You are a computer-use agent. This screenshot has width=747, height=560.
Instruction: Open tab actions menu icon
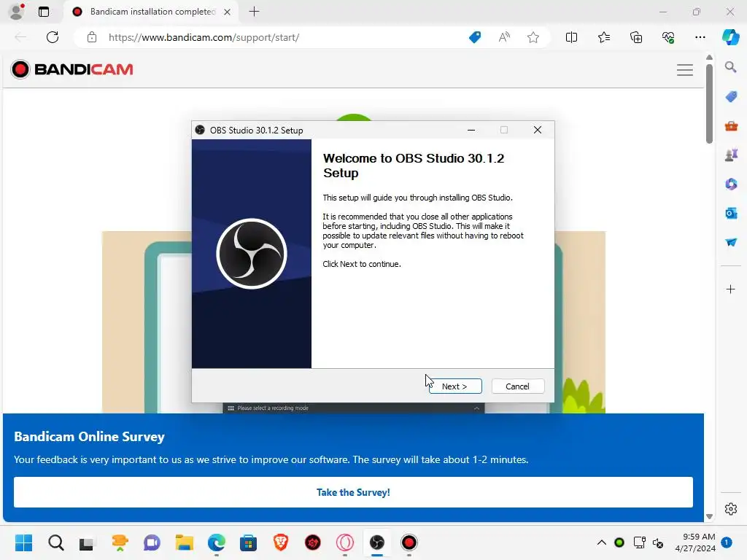pyautogui.click(x=44, y=12)
